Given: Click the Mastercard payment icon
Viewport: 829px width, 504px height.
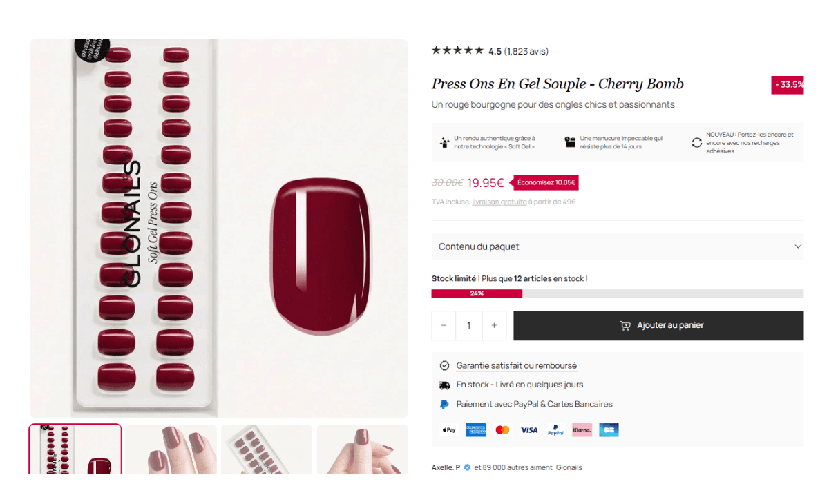Looking at the screenshot, I should [x=502, y=430].
